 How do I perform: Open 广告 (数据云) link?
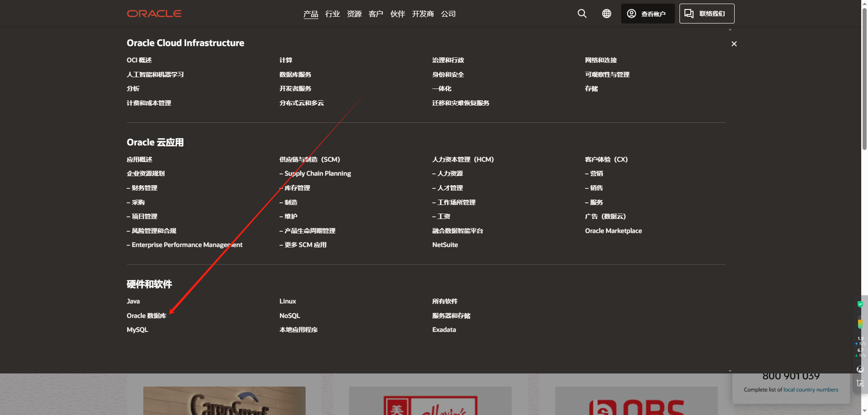[x=605, y=216]
